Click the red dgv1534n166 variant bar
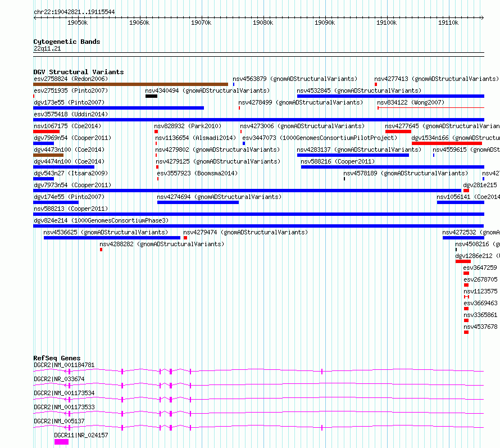This screenshot has height=448, width=500. (447, 143)
